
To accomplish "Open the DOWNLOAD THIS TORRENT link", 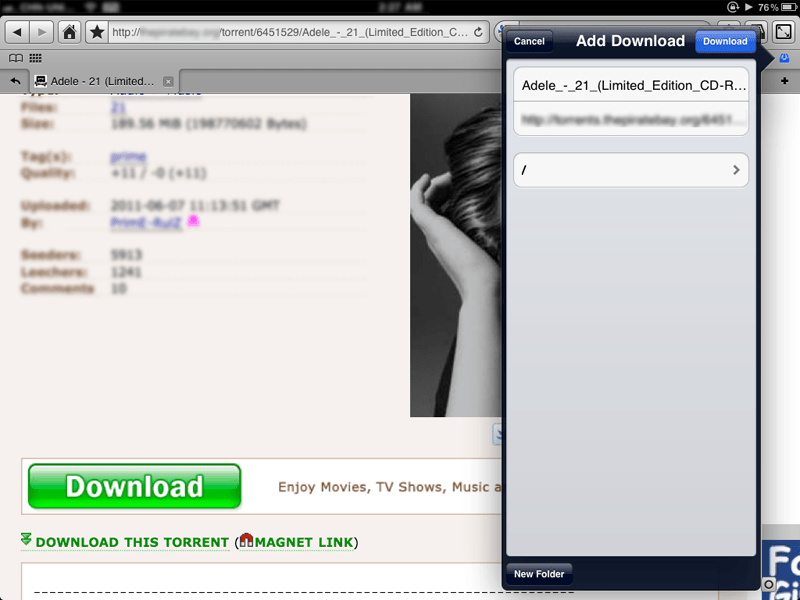I will pos(132,542).
